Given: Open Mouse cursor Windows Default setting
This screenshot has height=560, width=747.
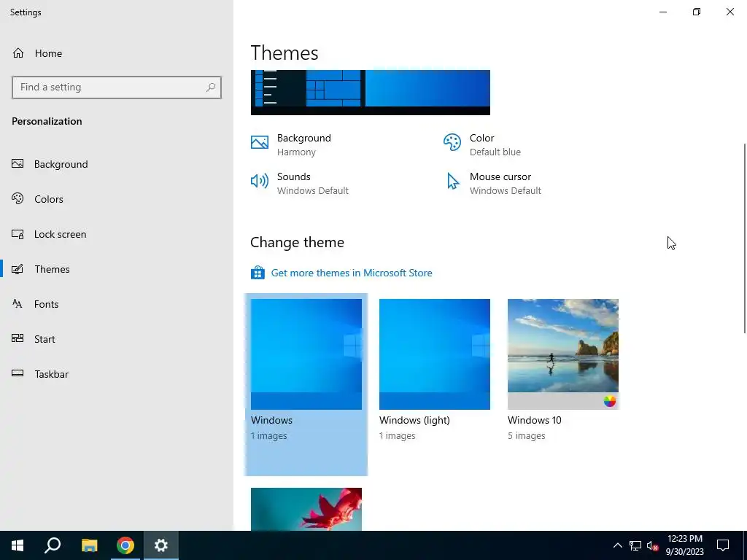Looking at the screenshot, I should [x=492, y=183].
